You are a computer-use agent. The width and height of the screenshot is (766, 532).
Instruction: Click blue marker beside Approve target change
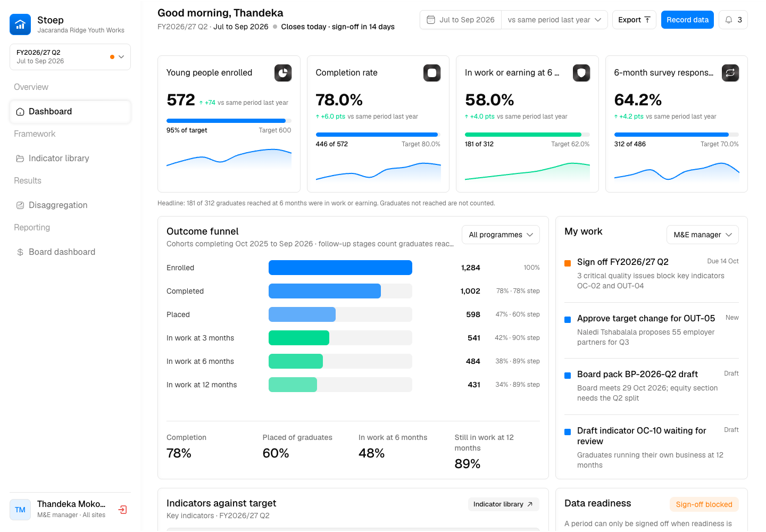click(x=568, y=319)
